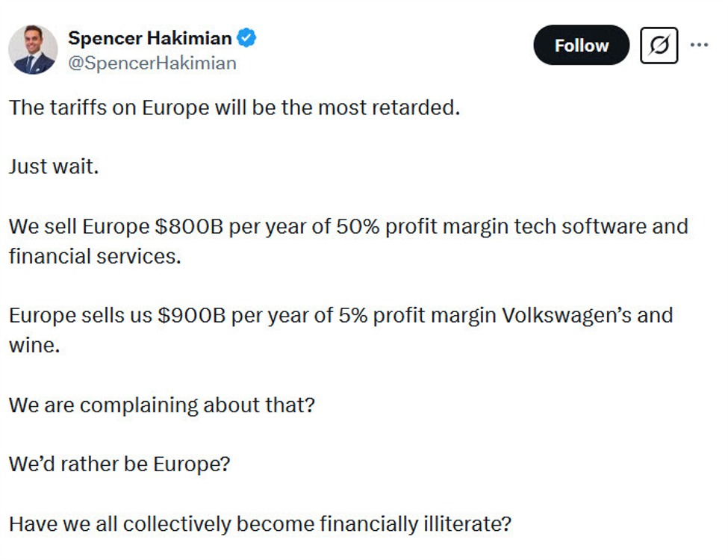This screenshot has width=728, height=560.
Task: Click the final "financially illiterate" question line
Action: pyautogui.click(x=260, y=523)
